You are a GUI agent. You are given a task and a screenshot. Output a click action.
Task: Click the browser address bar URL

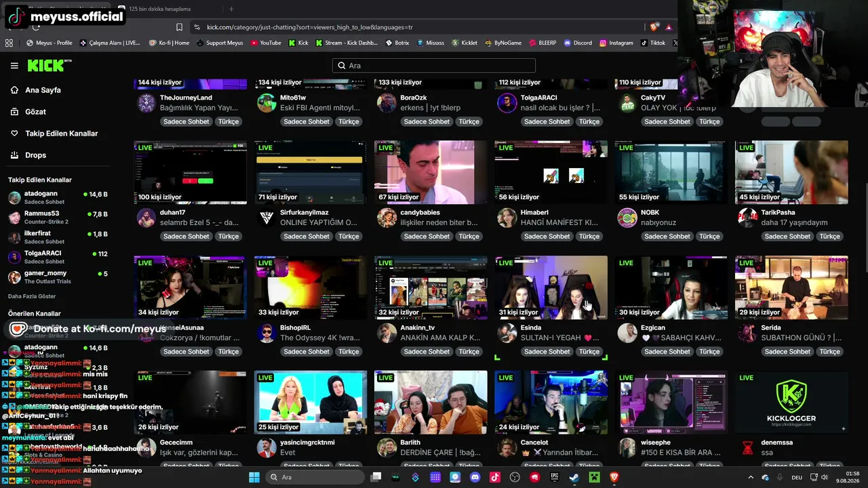click(310, 27)
